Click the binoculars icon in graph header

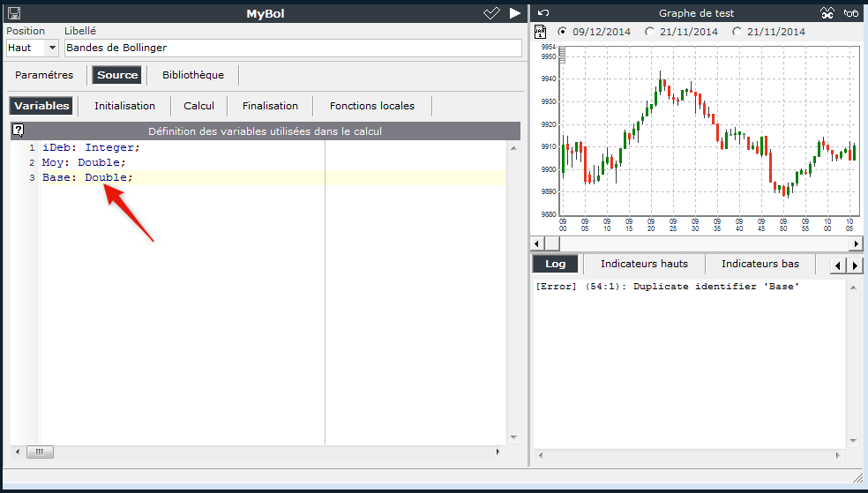click(827, 13)
